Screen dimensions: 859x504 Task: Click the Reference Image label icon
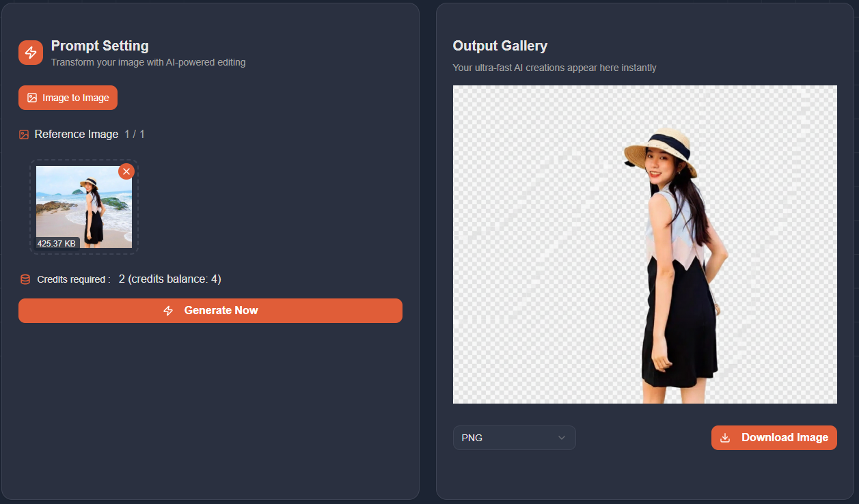point(24,135)
